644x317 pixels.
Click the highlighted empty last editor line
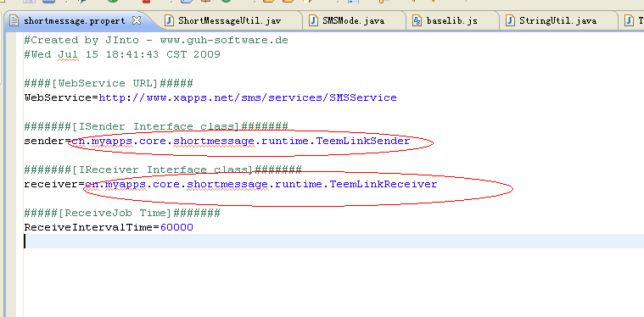pos(333,241)
